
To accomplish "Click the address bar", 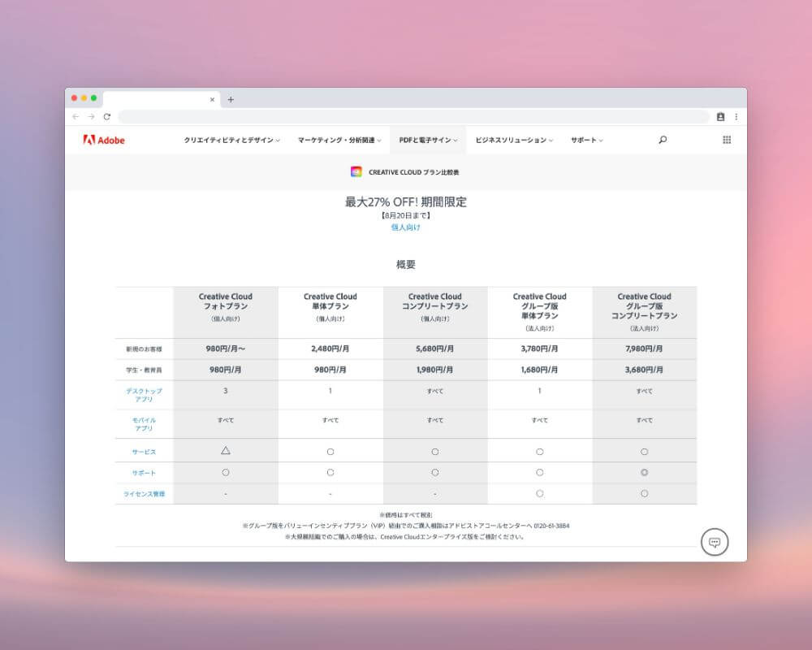I will tap(413, 117).
